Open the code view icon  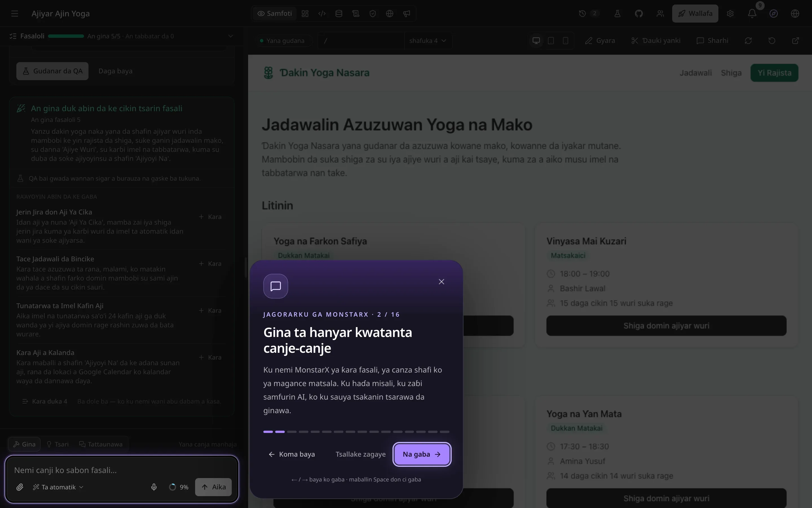(322, 14)
